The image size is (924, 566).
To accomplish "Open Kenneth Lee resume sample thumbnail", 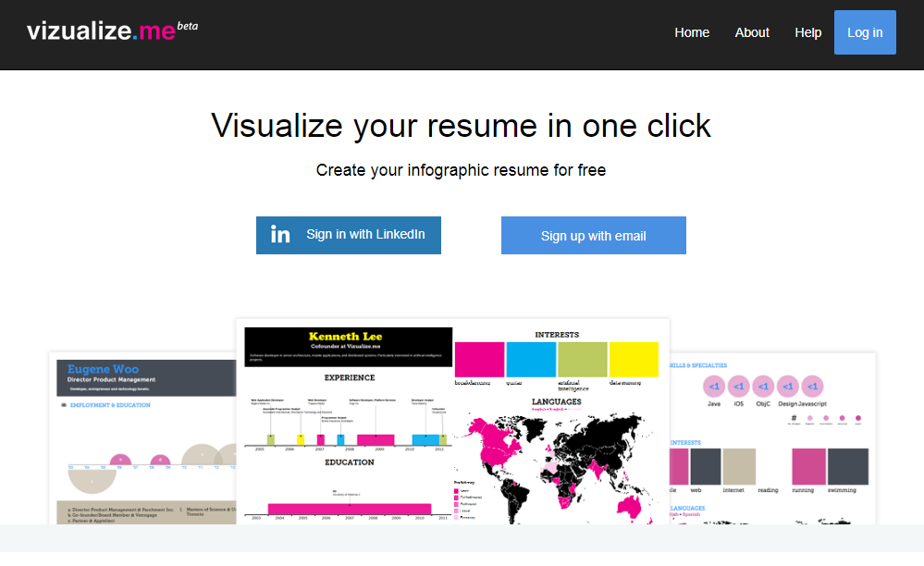I will coord(452,422).
